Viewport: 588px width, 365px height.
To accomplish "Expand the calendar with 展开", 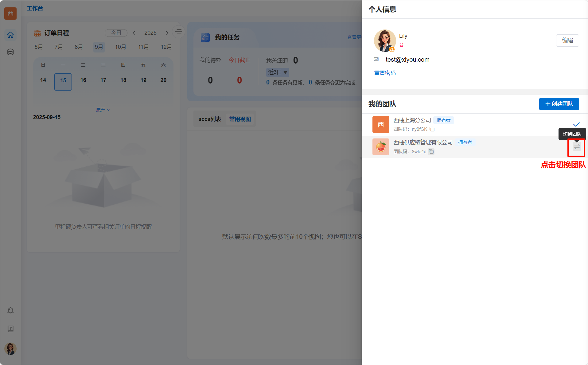I will [x=103, y=110].
